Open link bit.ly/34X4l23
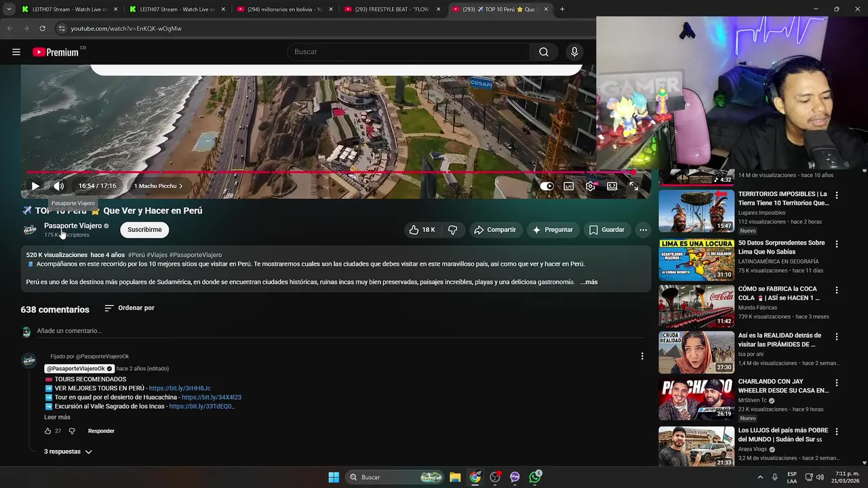The height and width of the screenshot is (488, 868). coord(212,397)
